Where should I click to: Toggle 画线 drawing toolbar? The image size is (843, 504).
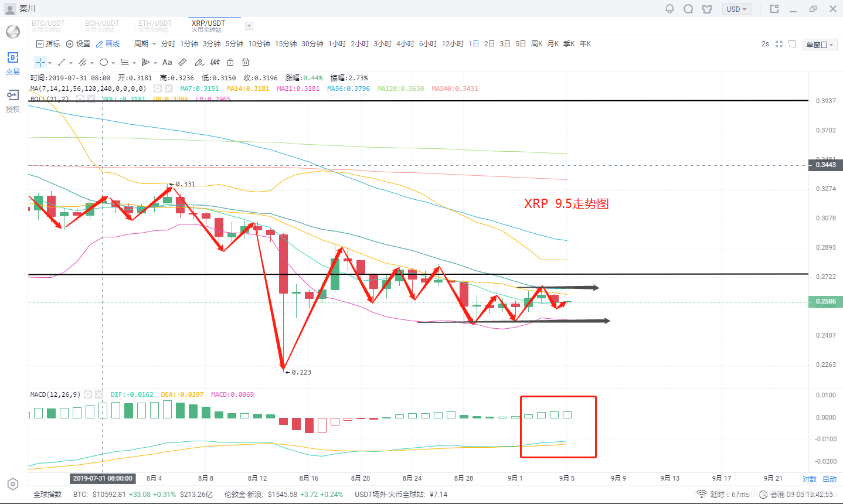point(108,44)
